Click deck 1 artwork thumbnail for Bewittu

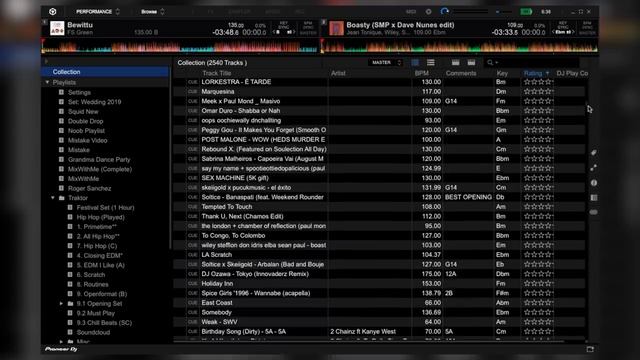[x=57, y=28]
